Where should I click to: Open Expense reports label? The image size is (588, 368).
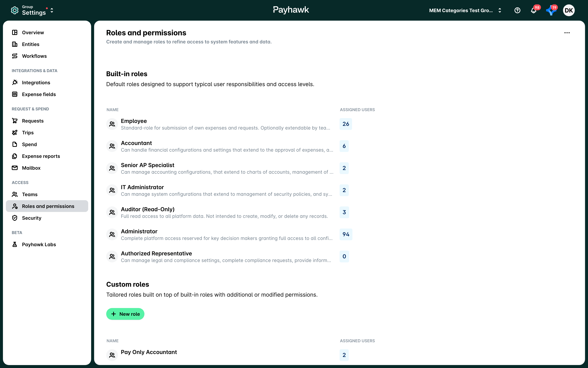coord(41,156)
